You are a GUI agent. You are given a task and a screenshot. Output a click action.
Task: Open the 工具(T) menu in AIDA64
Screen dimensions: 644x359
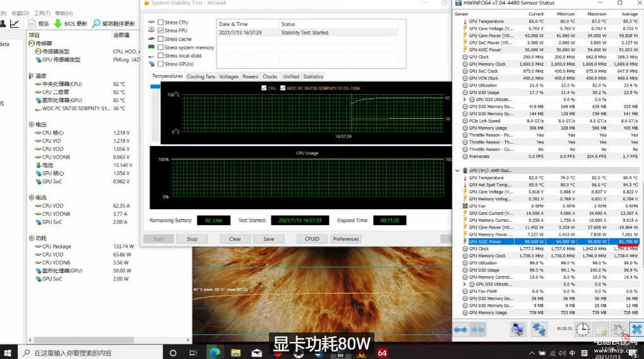pos(42,13)
